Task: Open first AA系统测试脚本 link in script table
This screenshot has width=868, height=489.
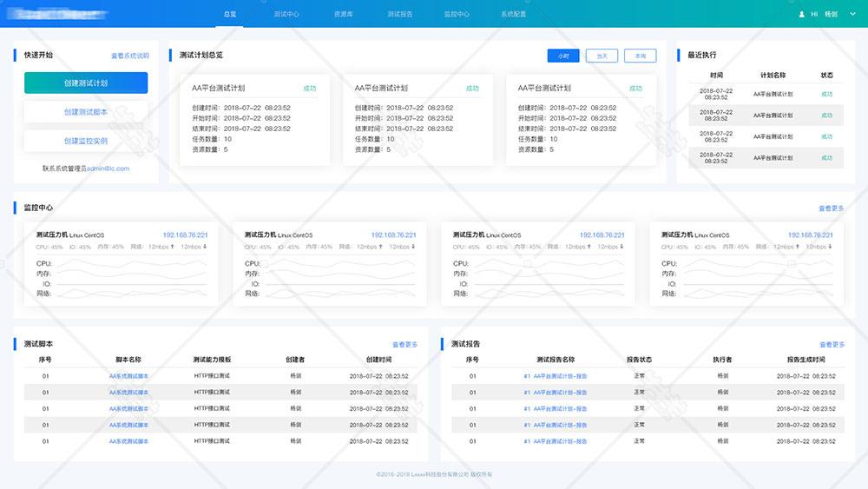Action: click(x=128, y=376)
